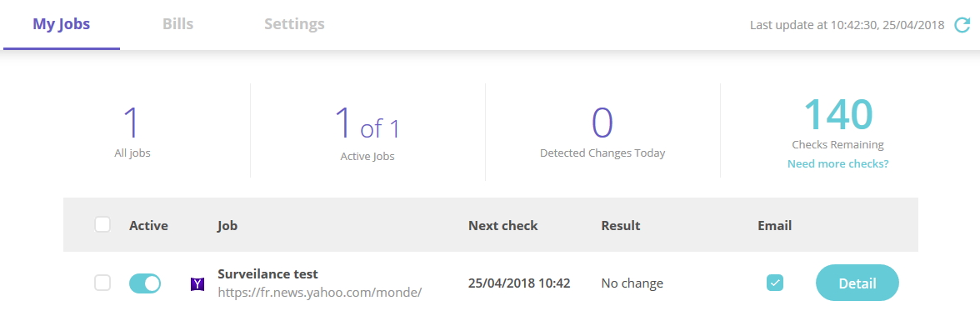
Task: Click the Detected Changes Today counter
Action: coord(602,132)
